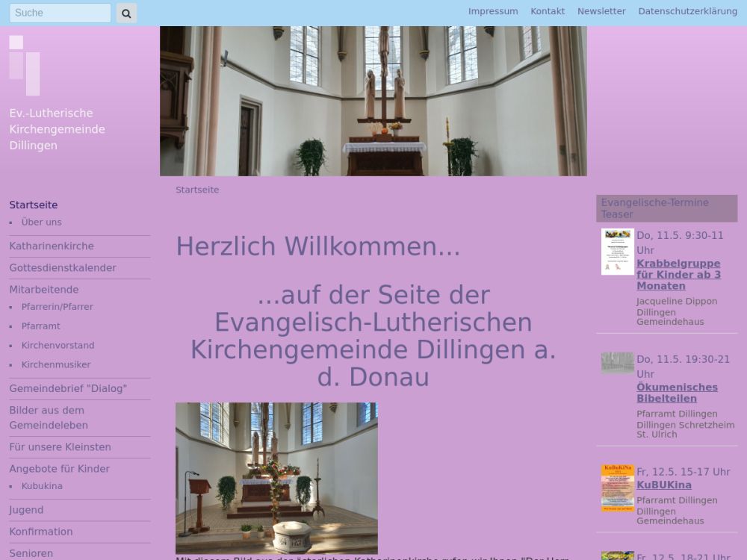Viewport: 747px width, 560px height.
Task: Open Newsletter from top navigation
Action: click(601, 11)
